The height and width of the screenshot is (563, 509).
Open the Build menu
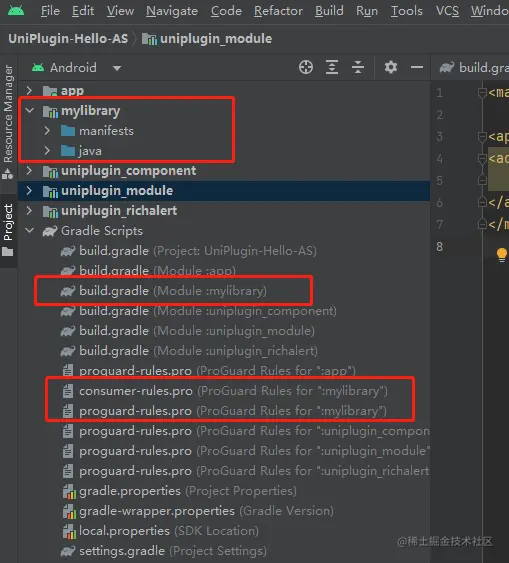329,11
